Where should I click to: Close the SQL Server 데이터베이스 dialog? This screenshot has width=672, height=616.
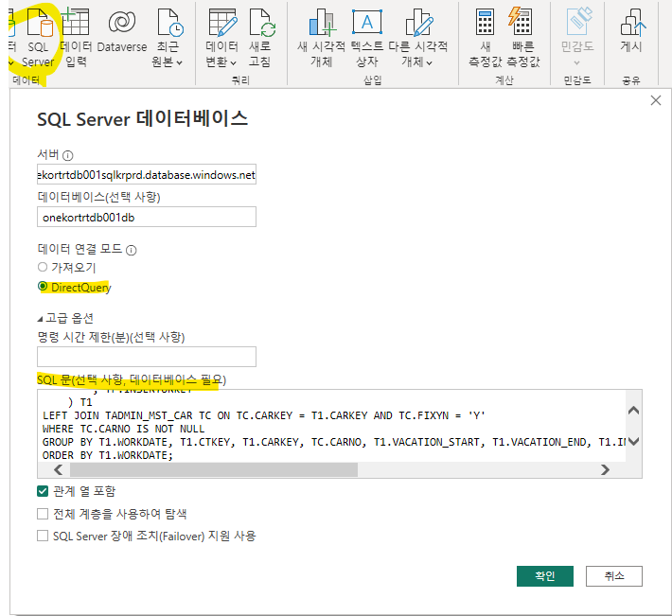click(x=656, y=100)
